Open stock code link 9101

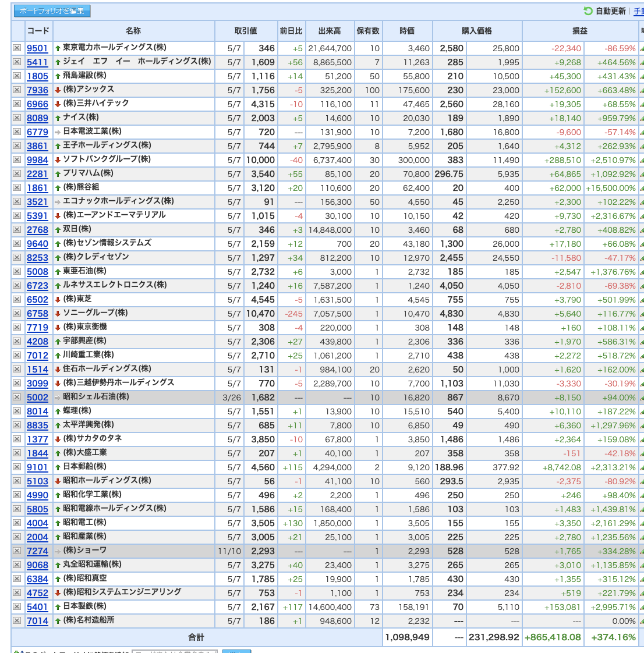click(x=37, y=467)
